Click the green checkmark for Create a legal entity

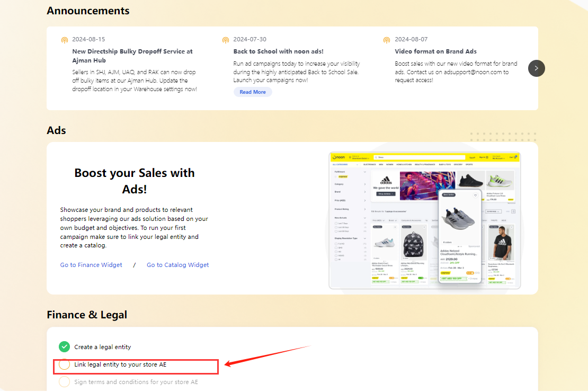[x=64, y=347]
